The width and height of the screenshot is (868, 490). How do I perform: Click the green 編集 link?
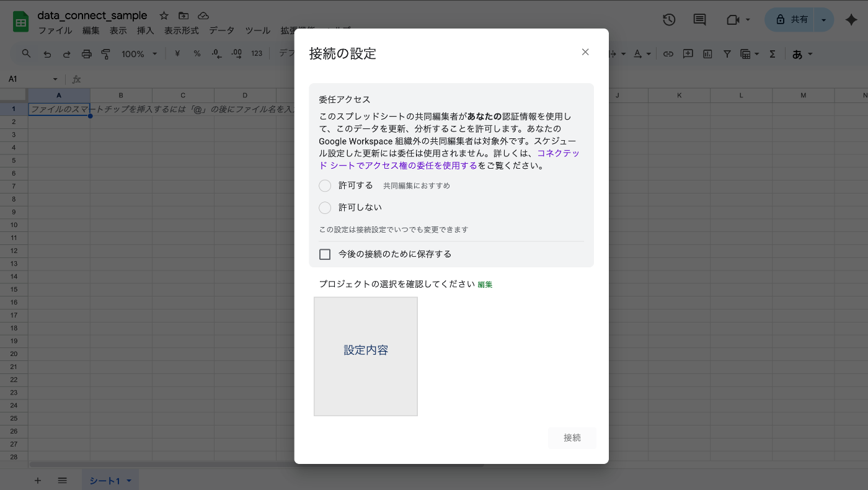tap(485, 285)
